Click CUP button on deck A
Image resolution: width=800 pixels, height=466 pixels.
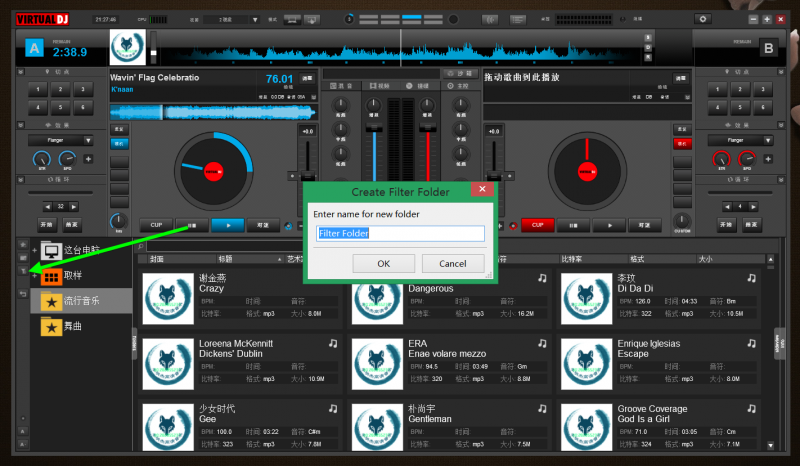[156, 225]
